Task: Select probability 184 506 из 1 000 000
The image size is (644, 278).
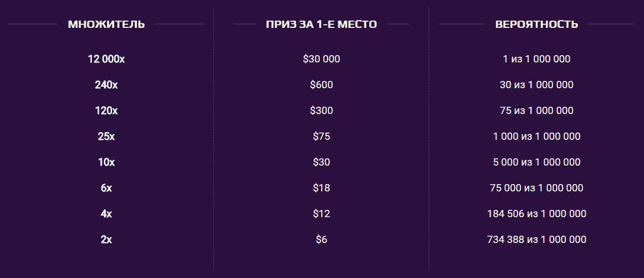Action: tap(537, 214)
